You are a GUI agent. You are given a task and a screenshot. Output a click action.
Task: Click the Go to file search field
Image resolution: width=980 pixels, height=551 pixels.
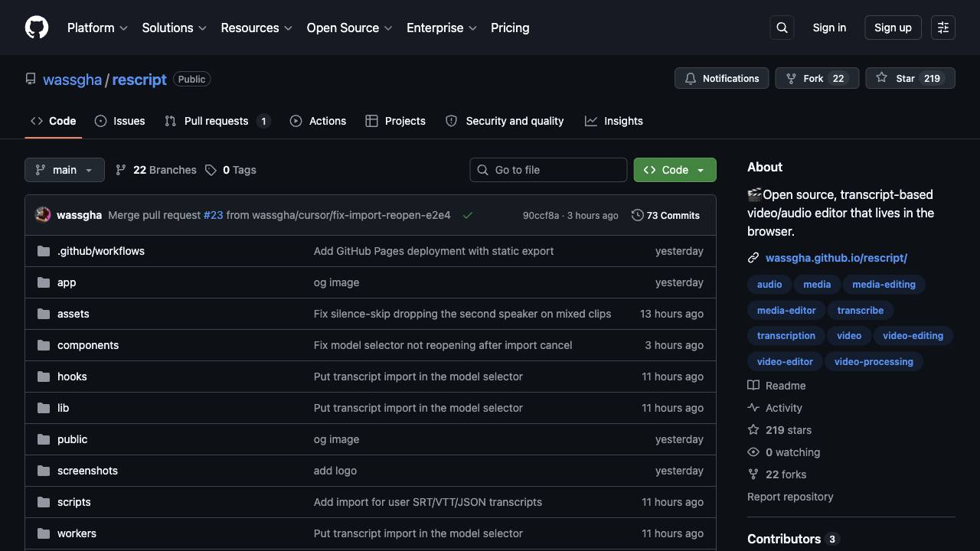(548, 170)
